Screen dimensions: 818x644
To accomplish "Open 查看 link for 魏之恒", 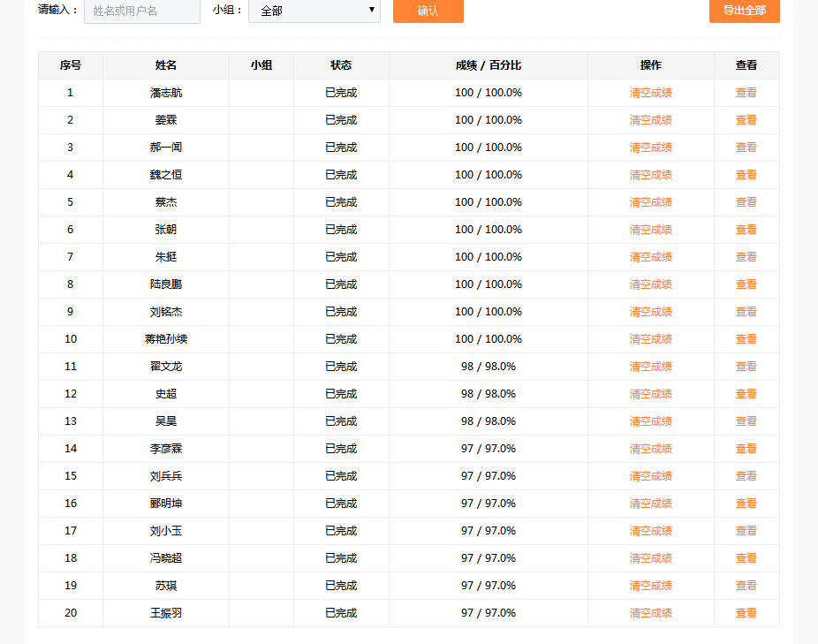I will tap(746, 175).
